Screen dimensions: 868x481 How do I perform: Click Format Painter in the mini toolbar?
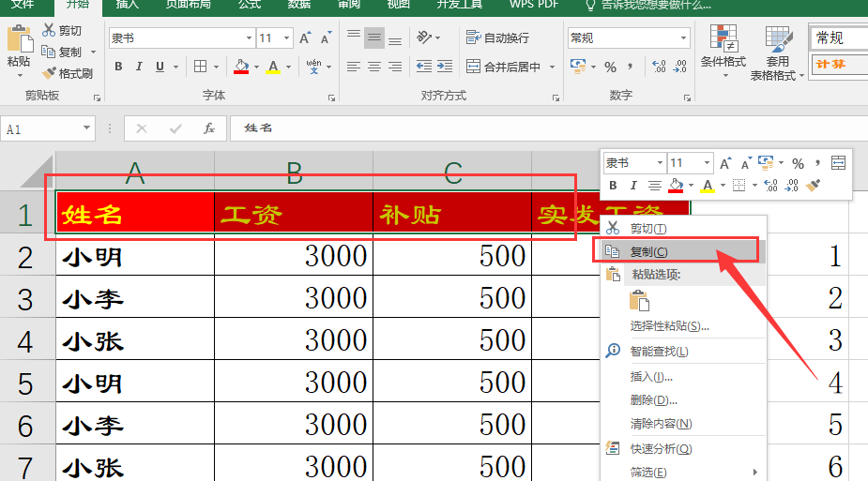(814, 186)
